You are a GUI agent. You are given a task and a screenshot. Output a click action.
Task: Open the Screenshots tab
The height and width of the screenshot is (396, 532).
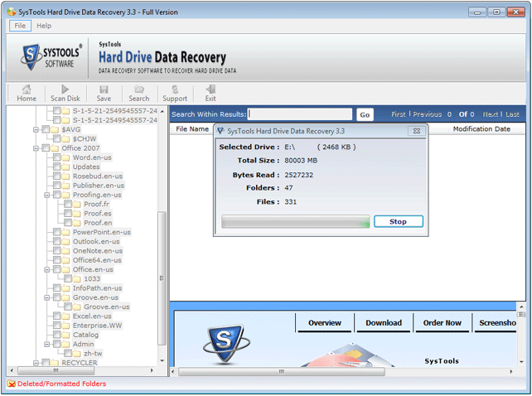[x=497, y=323]
